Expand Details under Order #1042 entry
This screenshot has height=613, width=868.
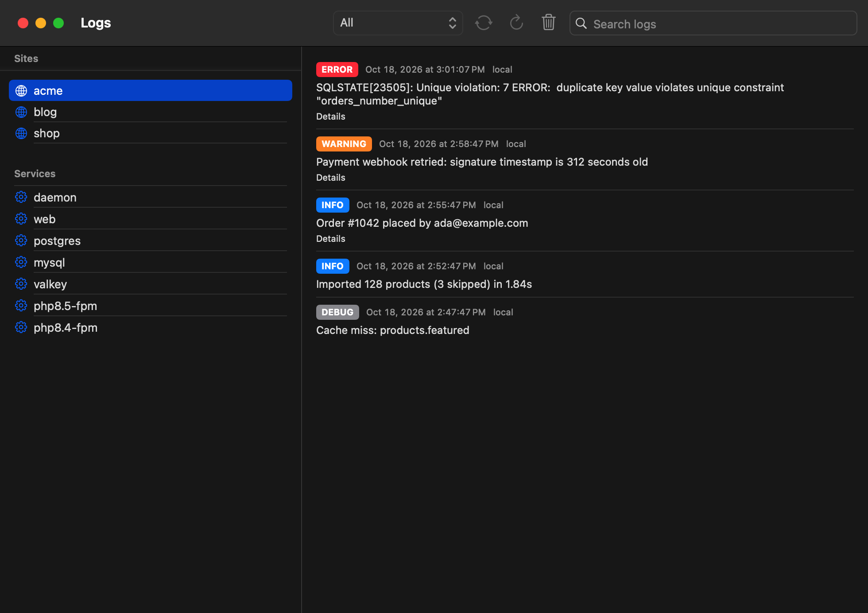click(x=330, y=239)
